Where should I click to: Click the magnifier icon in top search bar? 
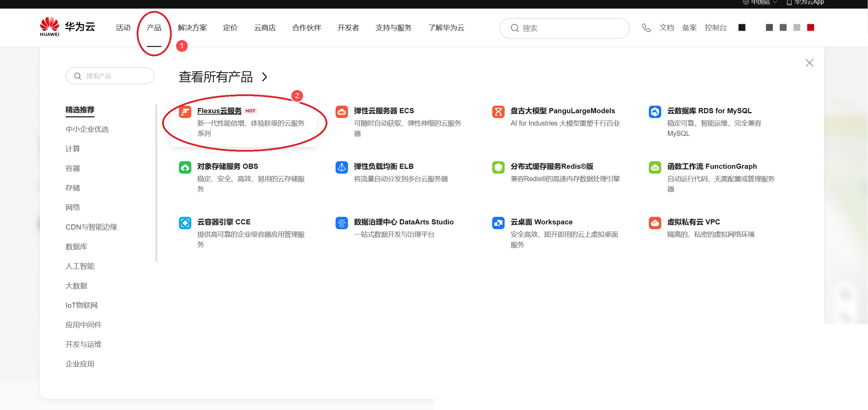coord(515,28)
